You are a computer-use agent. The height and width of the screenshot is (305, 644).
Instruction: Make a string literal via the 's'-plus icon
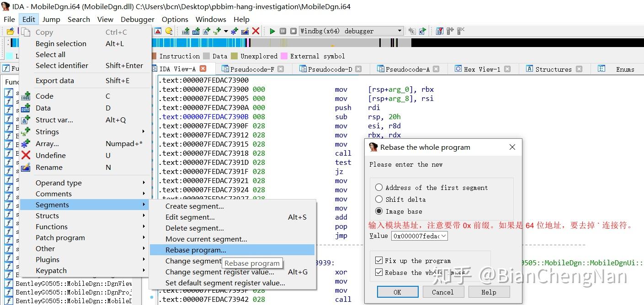pyautogui.click(x=216, y=31)
